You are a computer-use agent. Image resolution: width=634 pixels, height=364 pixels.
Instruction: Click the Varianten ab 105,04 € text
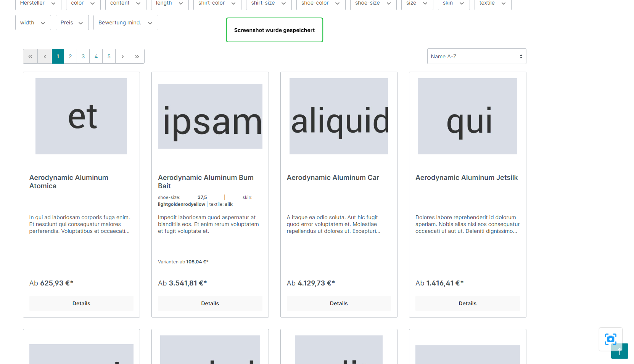point(183,262)
